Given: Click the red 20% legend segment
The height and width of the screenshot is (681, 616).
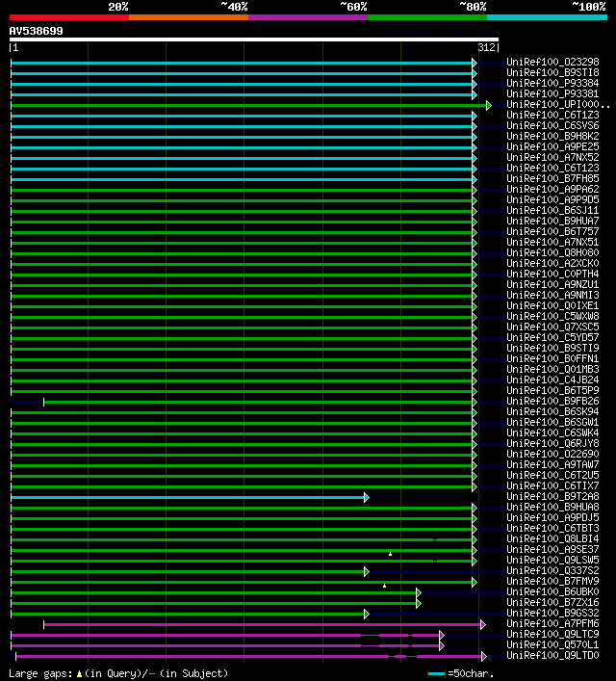Looking at the screenshot, I should click(x=68, y=17).
